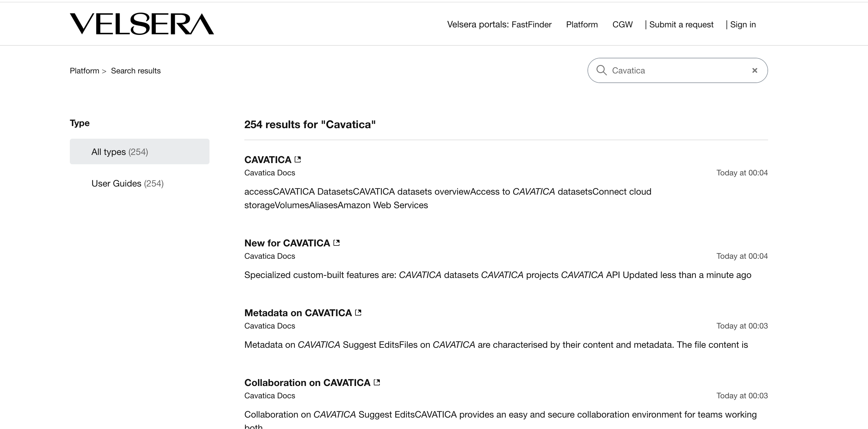Open Metadata on CAVATICA result
868x429 pixels.
click(x=298, y=313)
